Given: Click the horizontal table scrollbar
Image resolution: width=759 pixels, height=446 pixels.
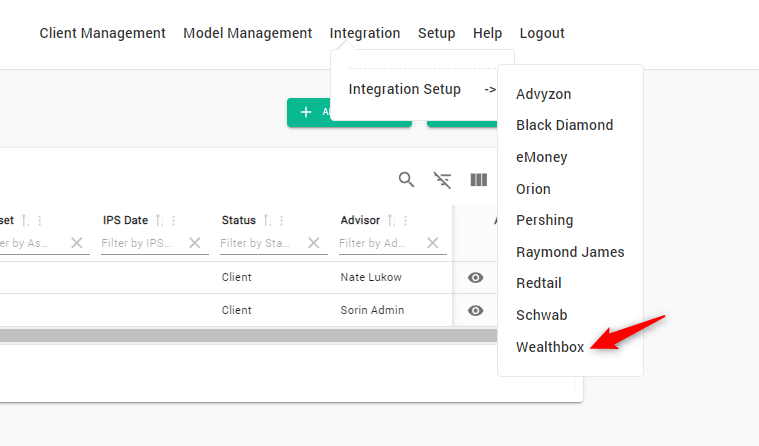Looking at the screenshot, I should (248, 336).
